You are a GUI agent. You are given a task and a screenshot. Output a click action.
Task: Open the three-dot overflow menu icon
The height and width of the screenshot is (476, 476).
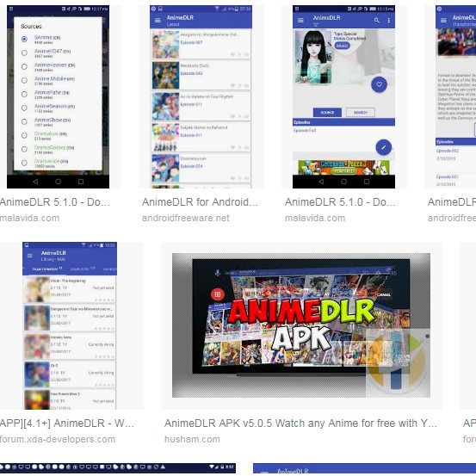(x=388, y=21)
